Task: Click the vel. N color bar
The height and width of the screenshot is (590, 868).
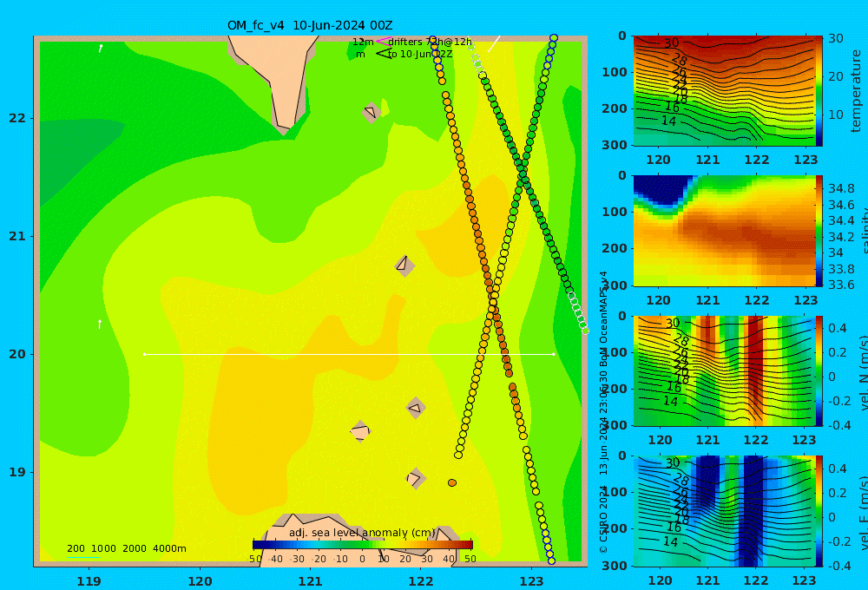Action: click(819, 370)
